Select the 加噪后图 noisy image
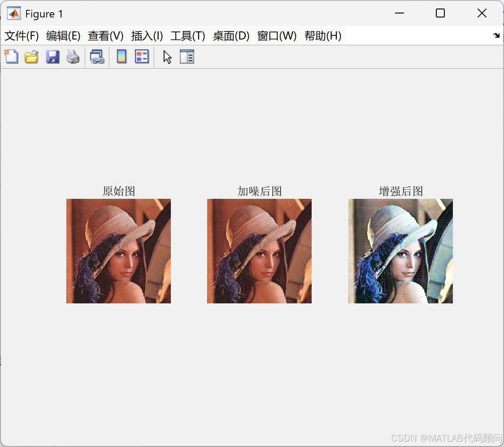The image size is (504, 447). [259, 251]
